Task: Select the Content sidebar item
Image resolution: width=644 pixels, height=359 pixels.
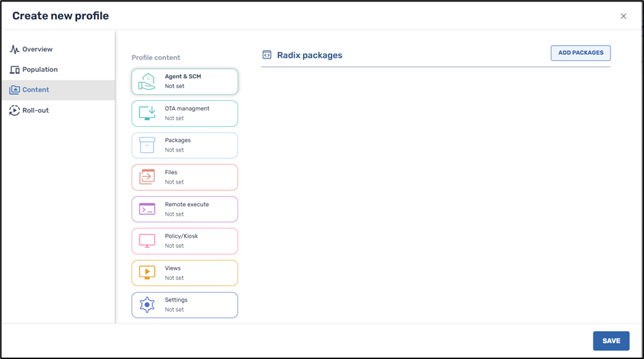Action: coord(35,90)
